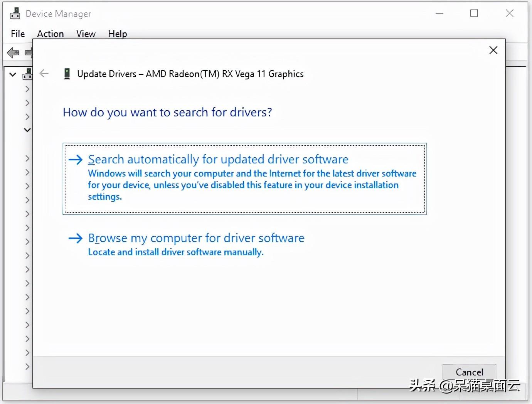This screenshot has height=404, width=532.
Task: Maximize the Device Manager window
Action: pos(474,13)
